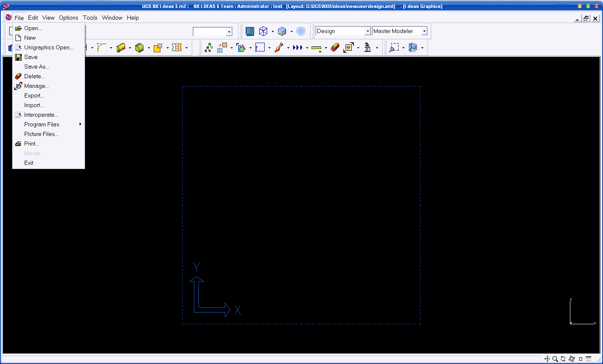Click the stacked lines icon in status bar

(588, 359)
